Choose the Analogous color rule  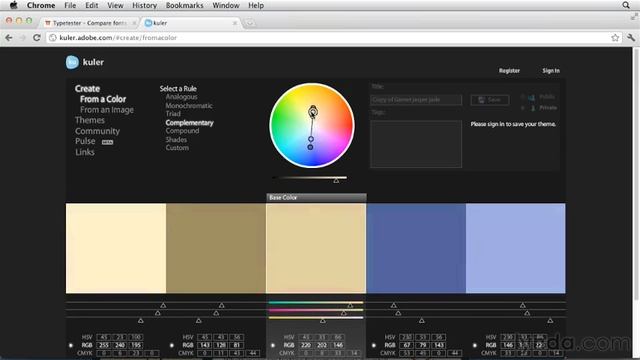[181, 97]
